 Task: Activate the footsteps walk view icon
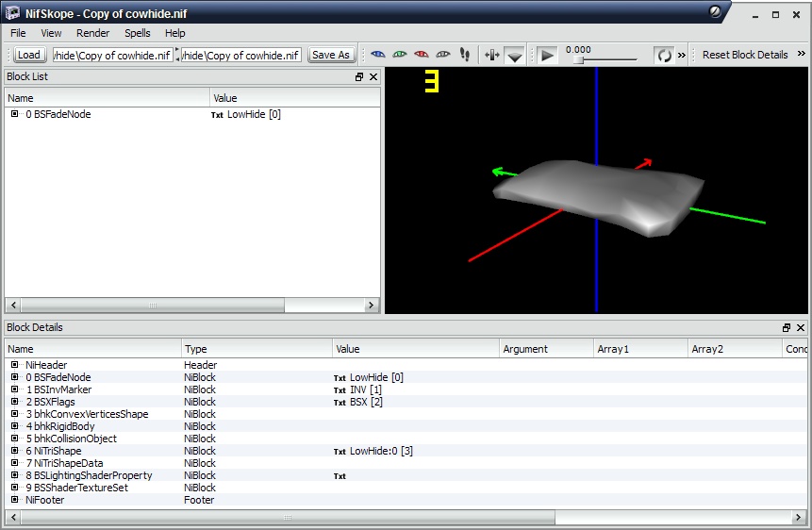(x=465, y=55)
